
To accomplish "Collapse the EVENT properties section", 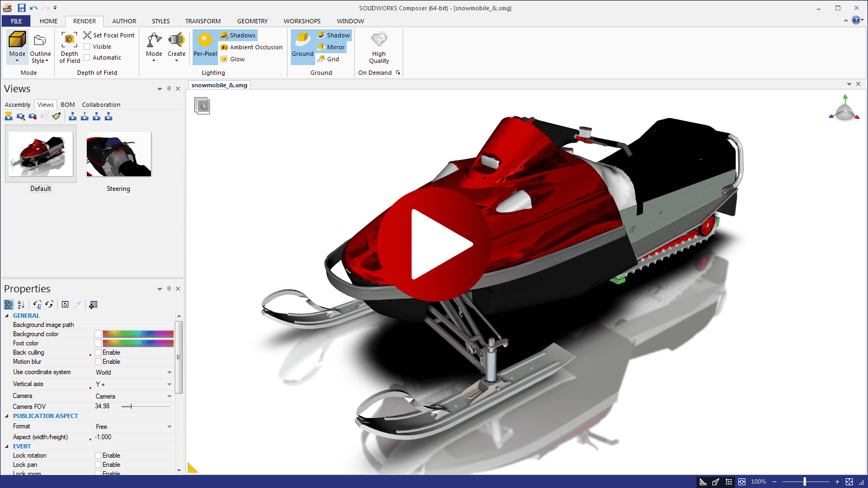I will coord(7,446).
